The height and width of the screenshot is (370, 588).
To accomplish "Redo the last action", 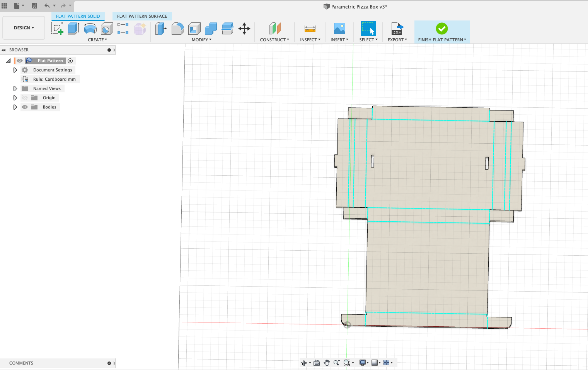I will [x=63, y=5].
